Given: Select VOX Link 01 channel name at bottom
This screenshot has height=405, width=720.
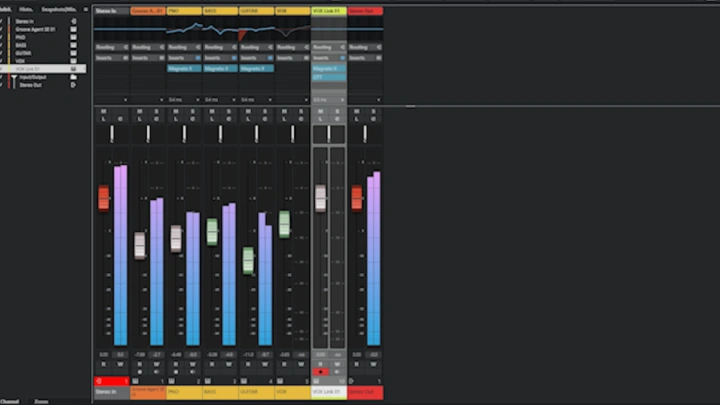Looking at the screenshot, I should 329,392.
